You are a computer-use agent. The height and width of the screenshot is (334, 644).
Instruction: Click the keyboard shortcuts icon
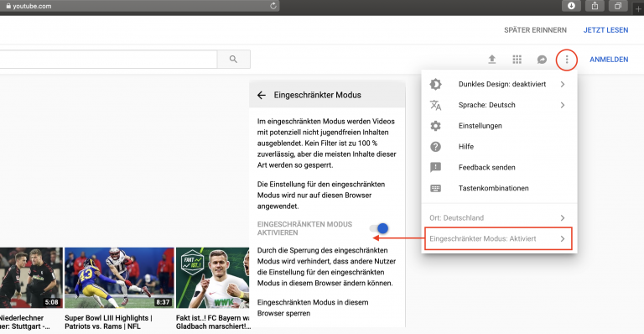[435, 188]
